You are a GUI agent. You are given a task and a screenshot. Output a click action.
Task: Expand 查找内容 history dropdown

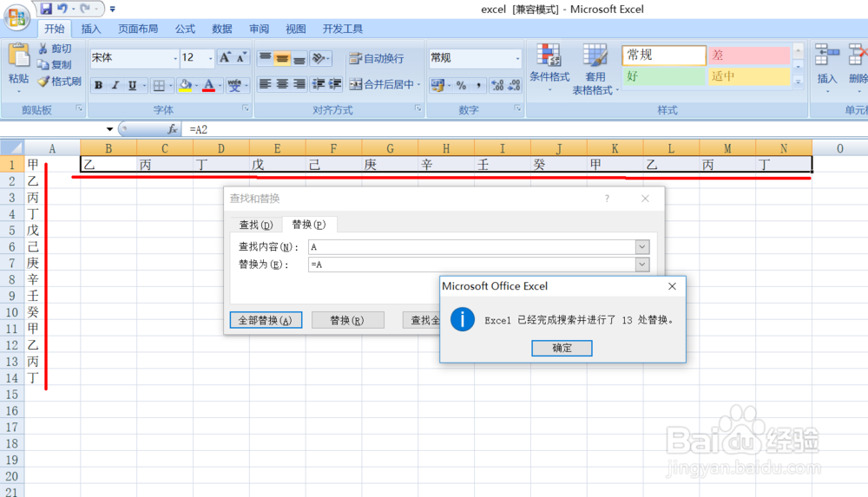tap(642, 247)
